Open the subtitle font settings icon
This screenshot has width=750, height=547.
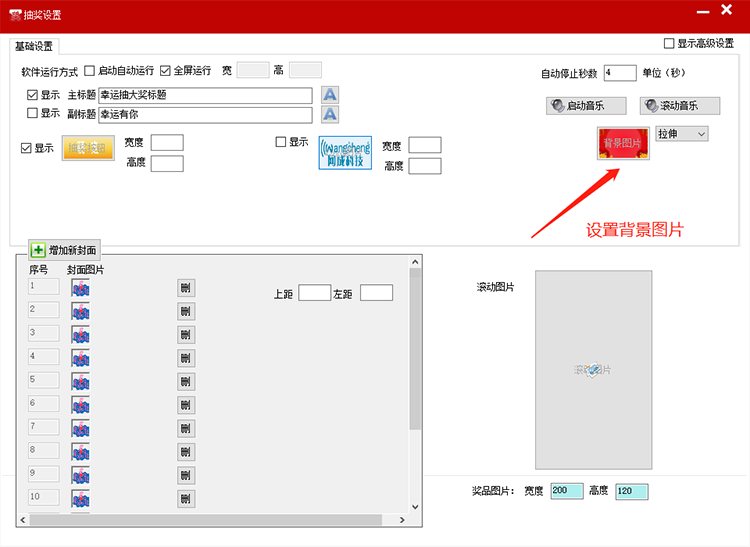[330, 114]
